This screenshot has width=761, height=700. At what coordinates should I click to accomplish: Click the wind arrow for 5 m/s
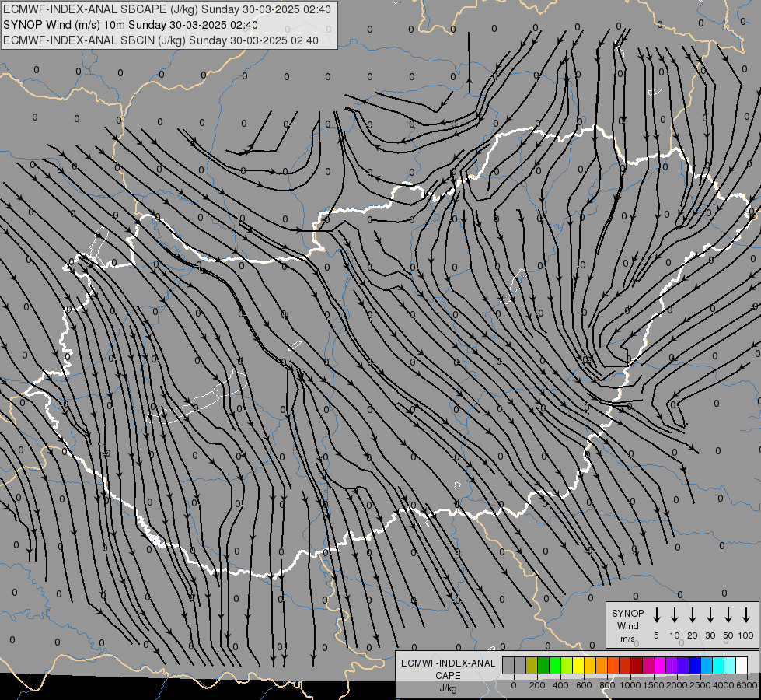656,615
